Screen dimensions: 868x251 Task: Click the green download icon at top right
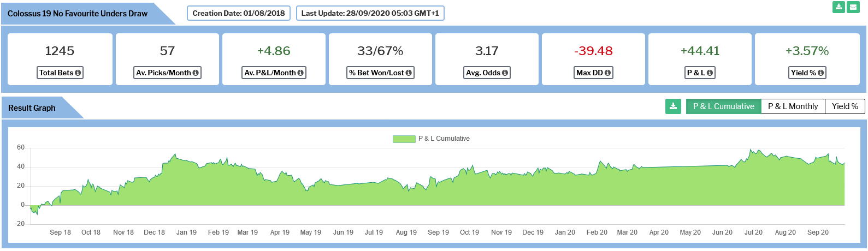(x=839, y=7)
